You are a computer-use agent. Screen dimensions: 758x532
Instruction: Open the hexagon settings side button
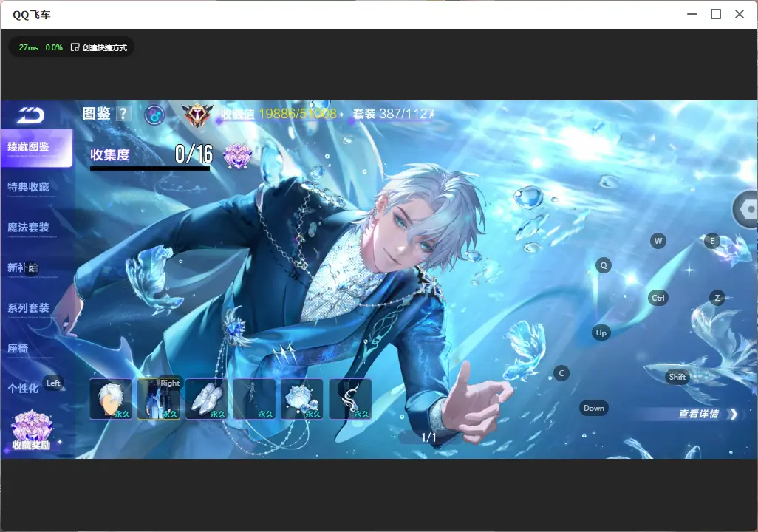746,209
